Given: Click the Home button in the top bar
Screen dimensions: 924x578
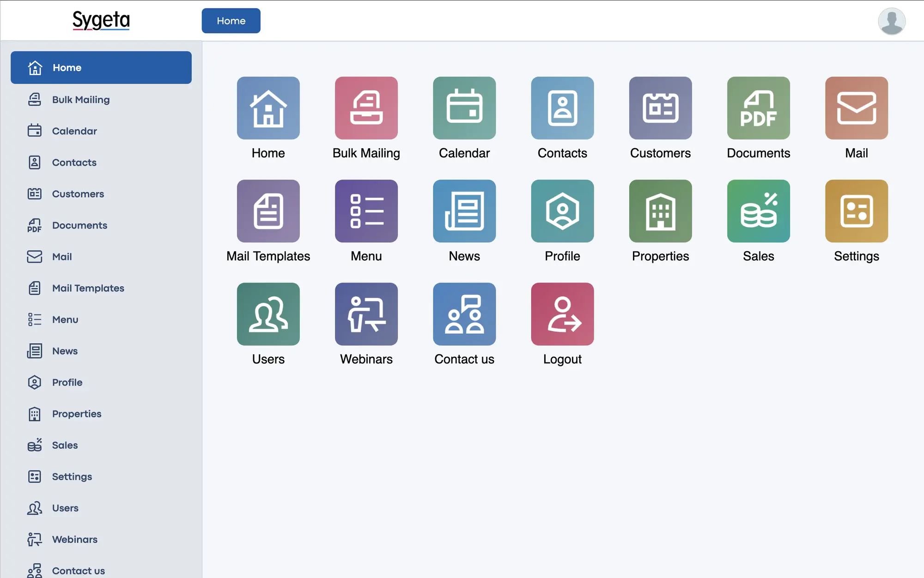Looking at the screenshot, I should [231, 21].
